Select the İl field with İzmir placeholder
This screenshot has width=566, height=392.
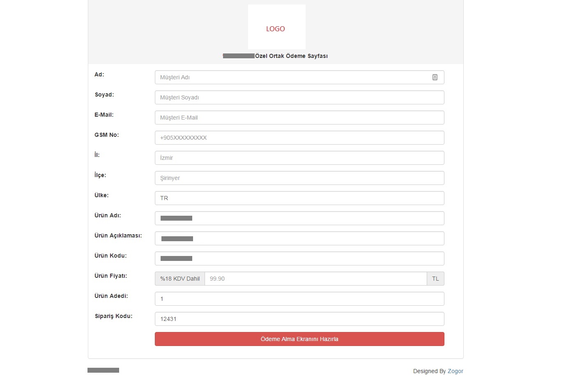pyautogui.click(x=299, y=158)
